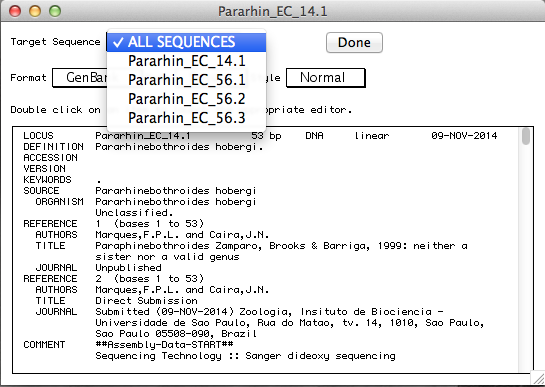The image size is (545, 387).
Task: Click the TITLE line starting with Paraphinebothroides Zamparo
Action: pos(251,246)
